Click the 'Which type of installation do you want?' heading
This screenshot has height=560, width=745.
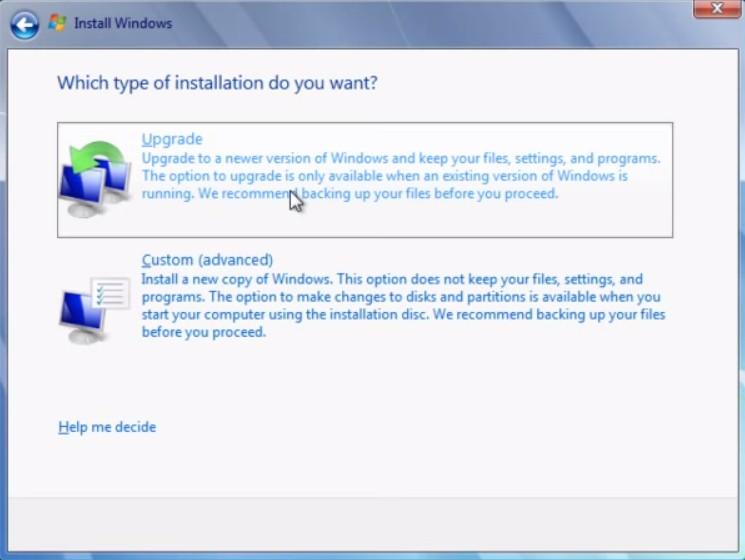coord(217,83)
